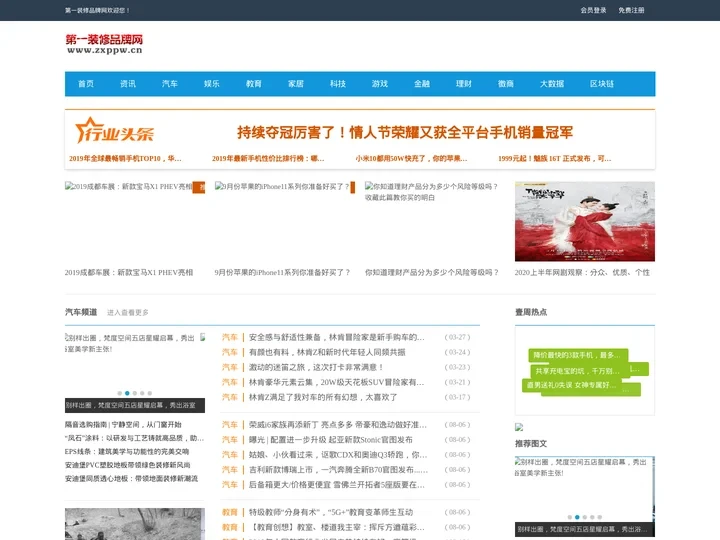Open the 微商 nav item
The width and height of the screenshot is (720, 540).
(506, 84)
